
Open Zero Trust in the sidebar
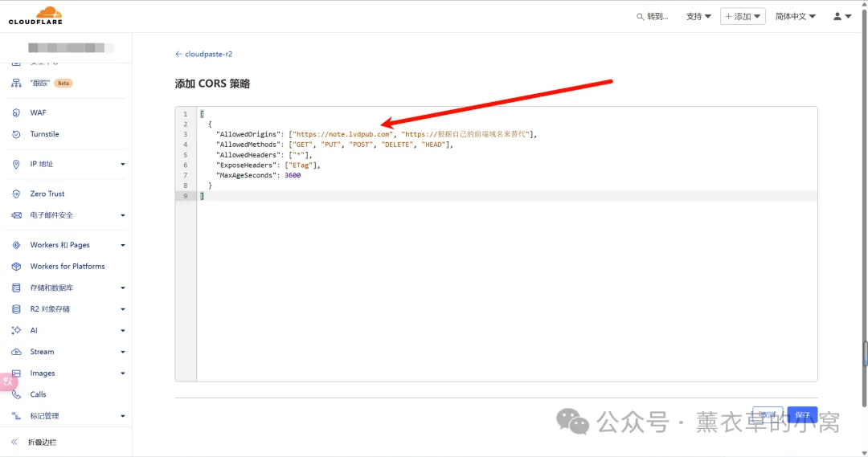(x=47, y=194)
